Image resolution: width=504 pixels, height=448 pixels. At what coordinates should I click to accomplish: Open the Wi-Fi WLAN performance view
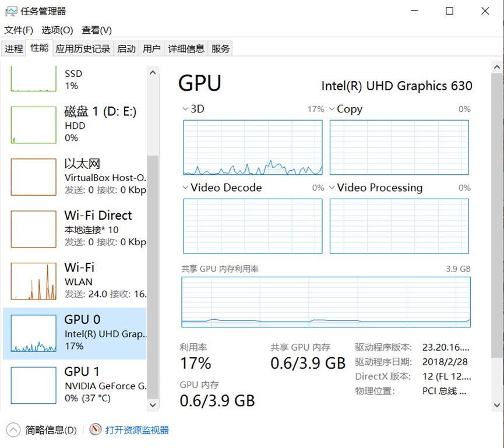point(75,280)
